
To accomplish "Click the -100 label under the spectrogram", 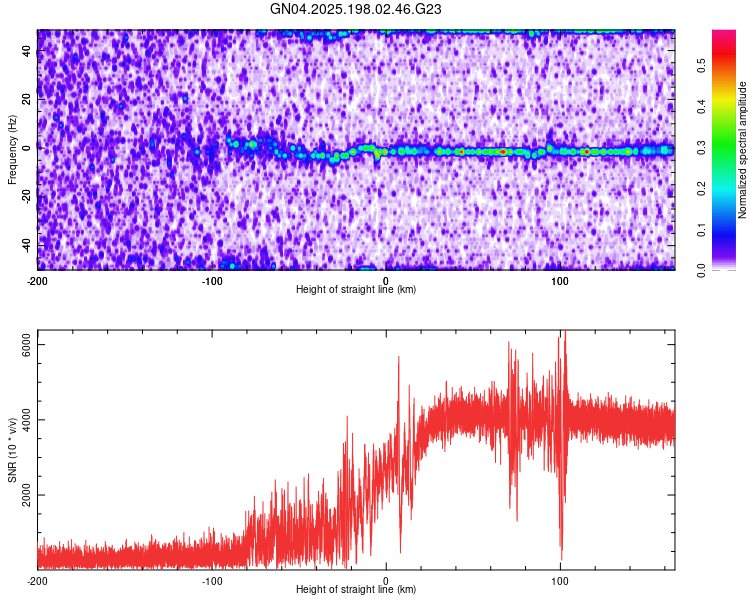I will (211, 281).
